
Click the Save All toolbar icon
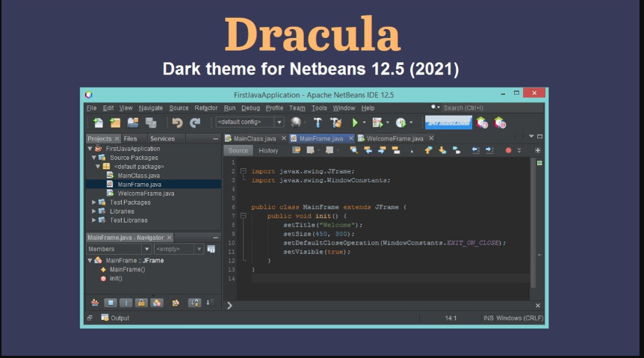151,123
